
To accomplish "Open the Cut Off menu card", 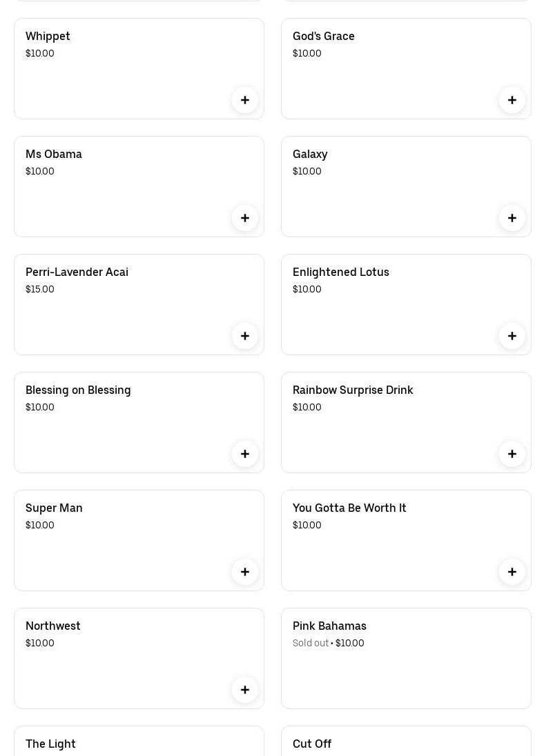I will (x=406, y=742).
